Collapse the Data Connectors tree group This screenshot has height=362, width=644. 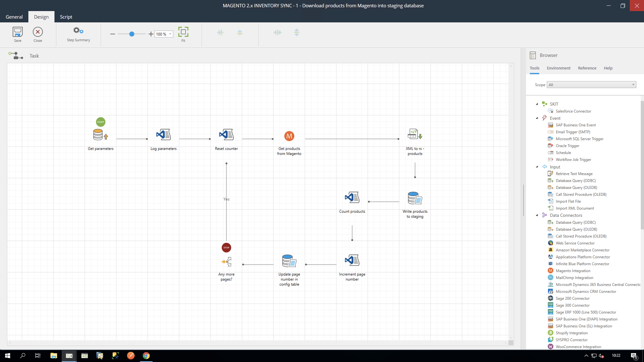click(537, 215)
